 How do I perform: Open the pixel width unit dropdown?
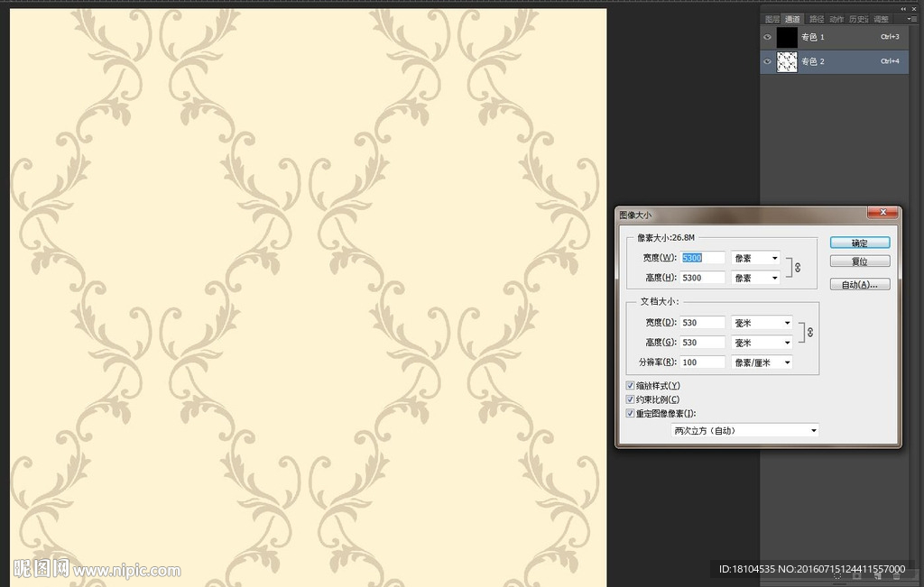click(755, 258)
